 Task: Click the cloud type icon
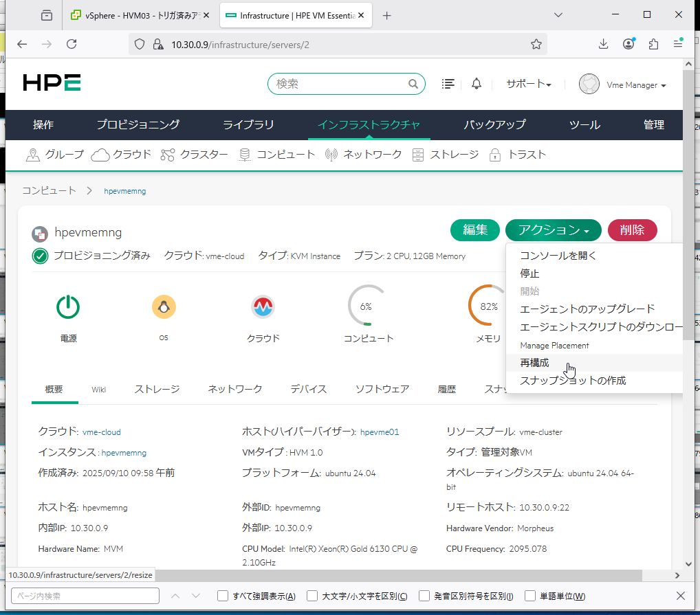click(x=263, y=306)
